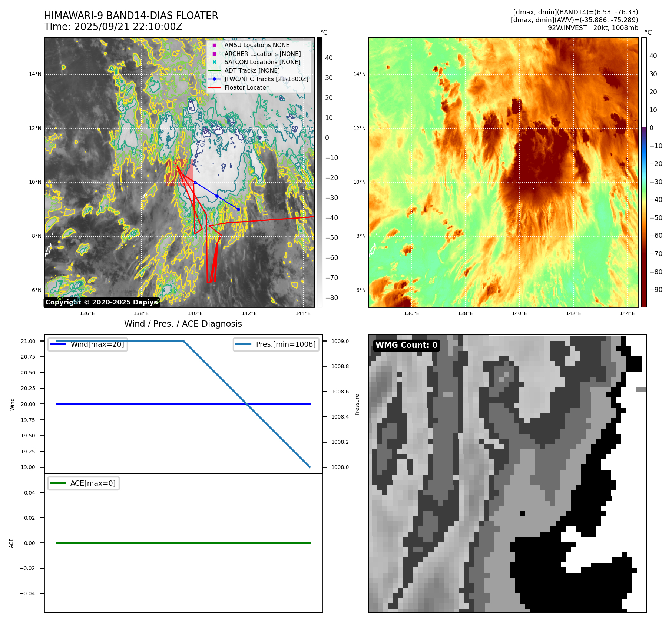Click the 14°N label of the left map

36,74
